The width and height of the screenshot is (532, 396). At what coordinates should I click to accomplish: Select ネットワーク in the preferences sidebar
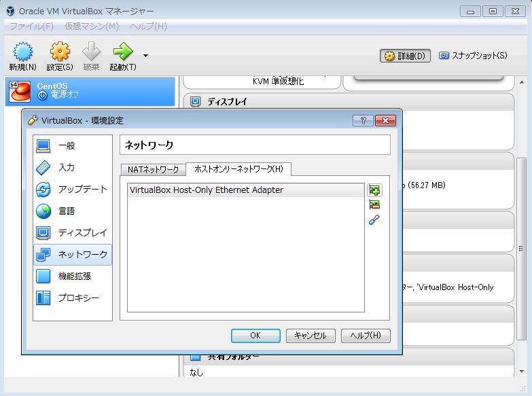coord(73,255)
